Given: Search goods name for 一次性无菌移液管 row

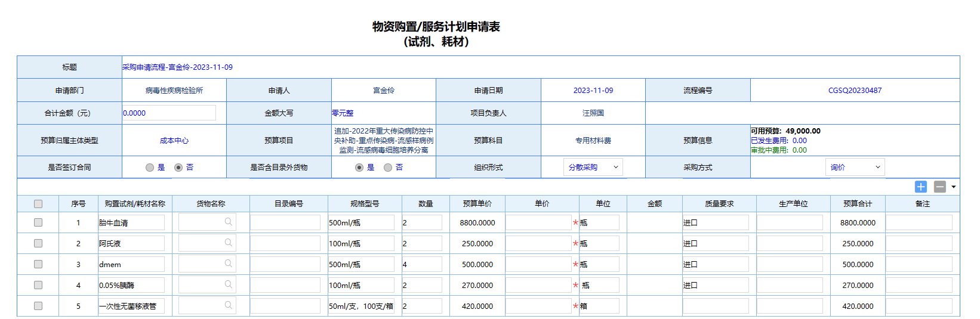Looking at the screenshot, I should [x=228, y=305].
